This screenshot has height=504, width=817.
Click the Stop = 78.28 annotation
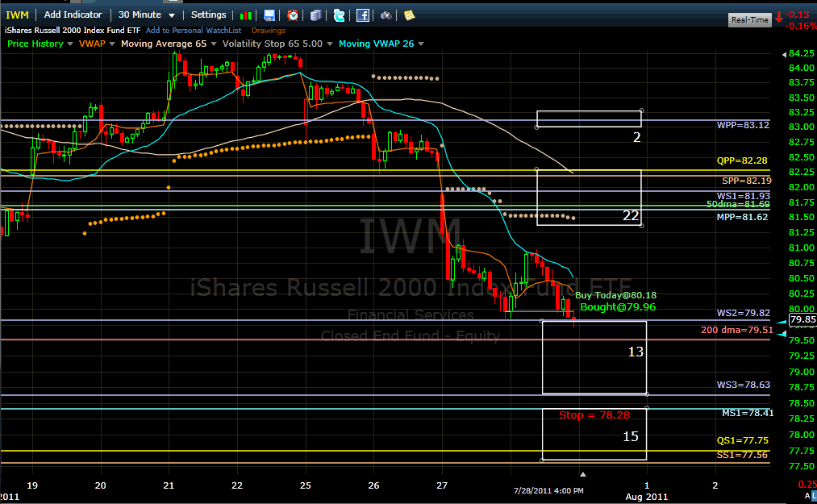click(594, 414)
